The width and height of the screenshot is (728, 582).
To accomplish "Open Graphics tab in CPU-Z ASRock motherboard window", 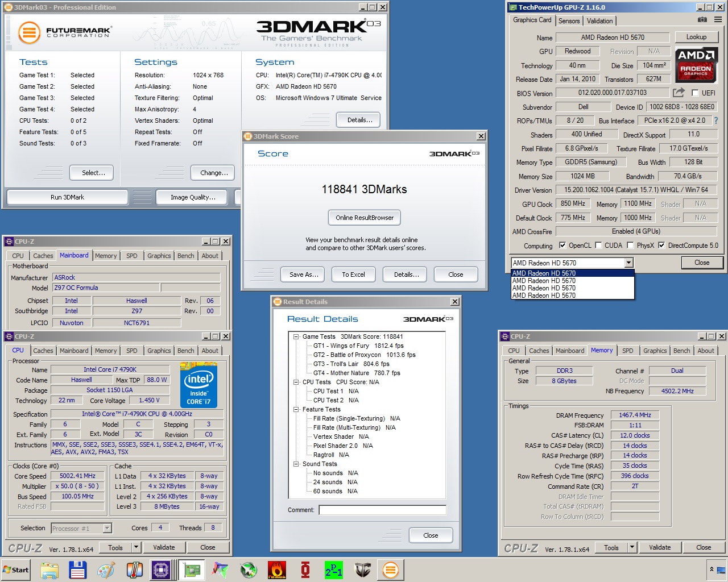I will (x=159, y=256).
